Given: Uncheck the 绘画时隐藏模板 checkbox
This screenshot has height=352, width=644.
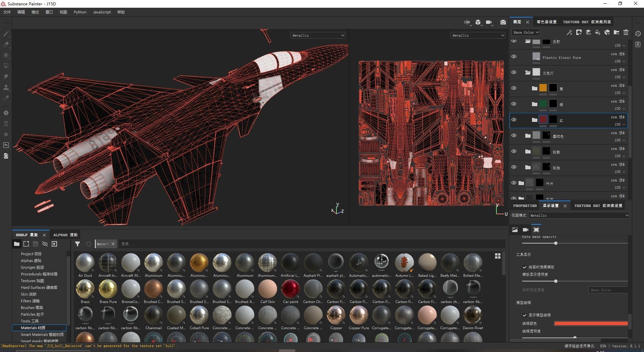Looking at the screenshot, I should [524, 267].
